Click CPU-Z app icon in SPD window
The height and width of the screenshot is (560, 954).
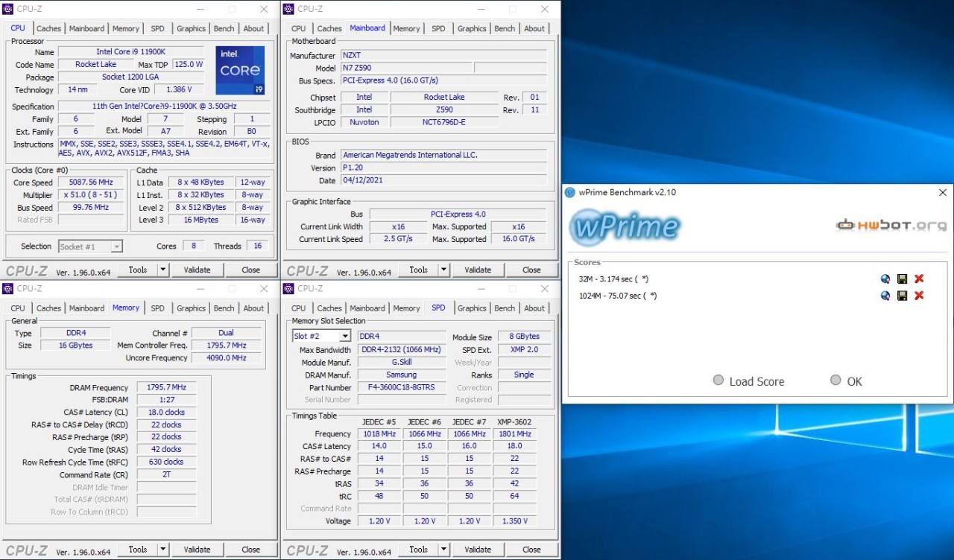point(288,288)
